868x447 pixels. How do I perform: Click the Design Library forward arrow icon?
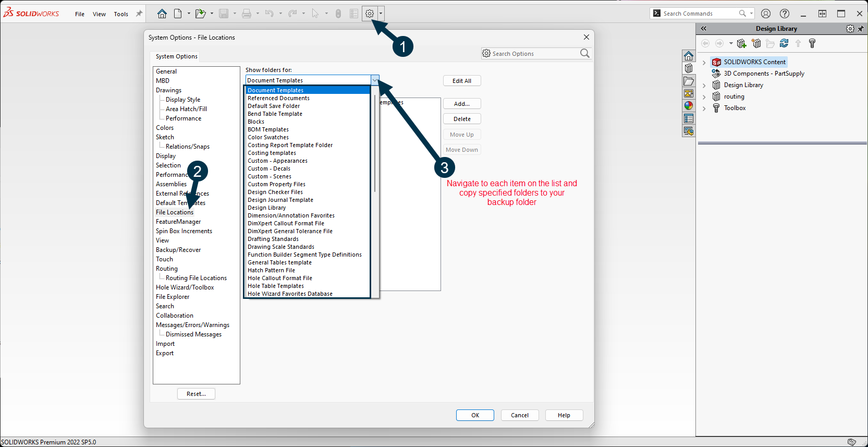coord(719,43)
